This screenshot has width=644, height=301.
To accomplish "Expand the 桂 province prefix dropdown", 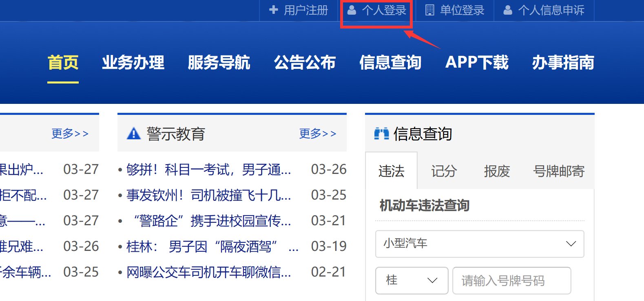I will pyautogui.click(x=412, y=280).
